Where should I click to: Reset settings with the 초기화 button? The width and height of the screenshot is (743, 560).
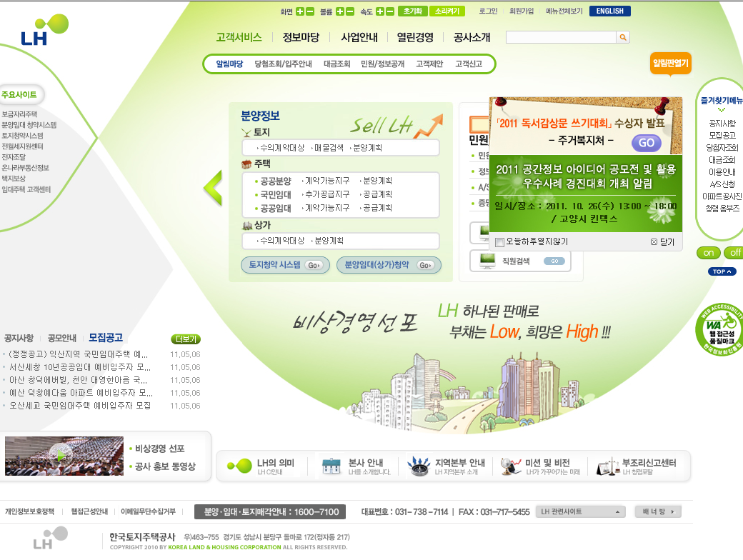(413, 11)
